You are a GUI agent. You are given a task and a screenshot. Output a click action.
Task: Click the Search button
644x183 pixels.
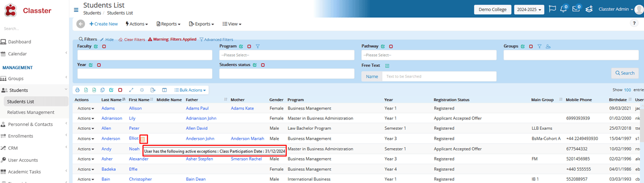coord(625,73)
